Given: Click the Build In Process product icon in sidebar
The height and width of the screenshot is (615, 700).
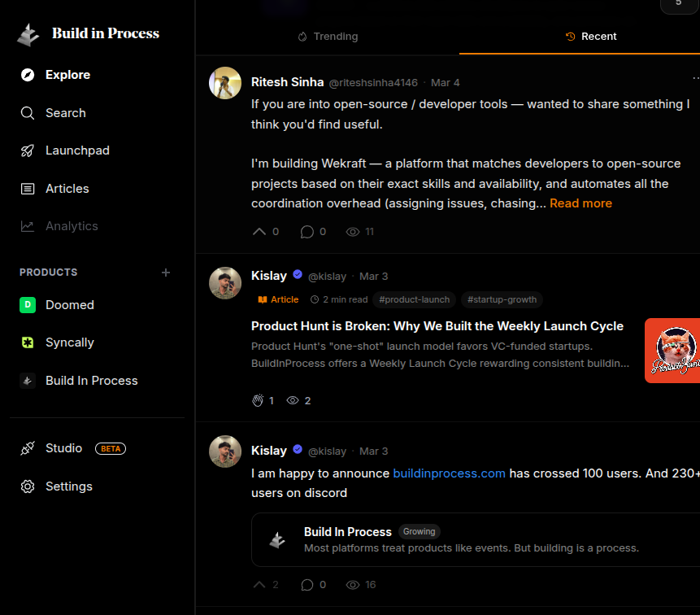Looking at the screenshot, I should (x=28, y=381).
